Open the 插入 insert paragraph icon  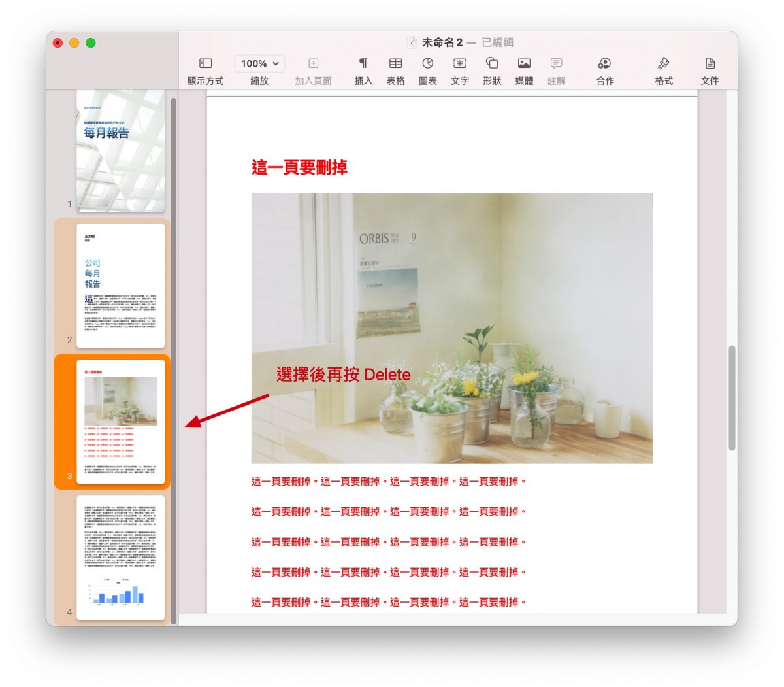point(363,63)
